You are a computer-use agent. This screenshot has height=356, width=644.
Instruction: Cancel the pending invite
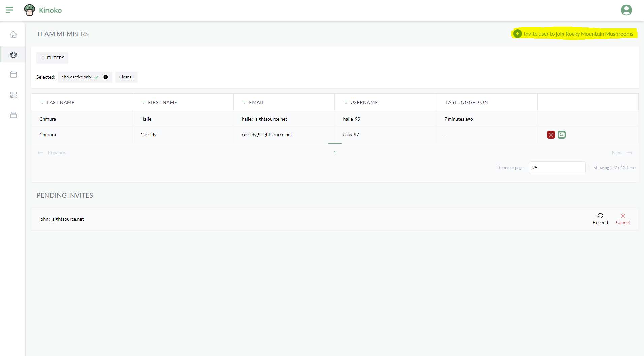[623, 219]
